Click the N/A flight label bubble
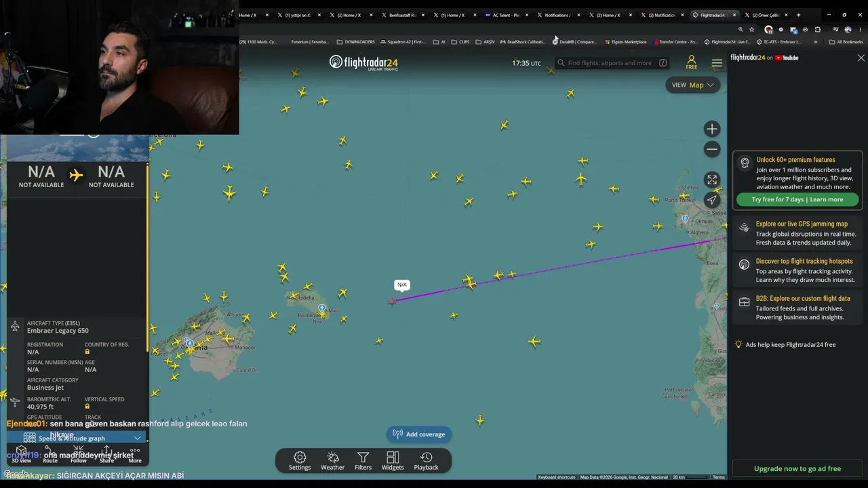The height and width of the screenshot is (488, 868). coord(402,285)
